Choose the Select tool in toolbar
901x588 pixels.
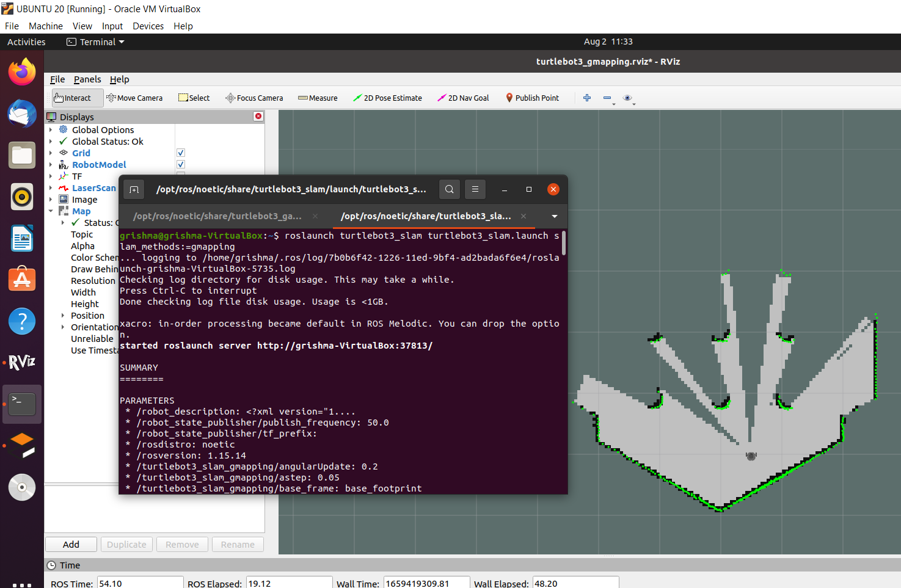tap(194, 98)
